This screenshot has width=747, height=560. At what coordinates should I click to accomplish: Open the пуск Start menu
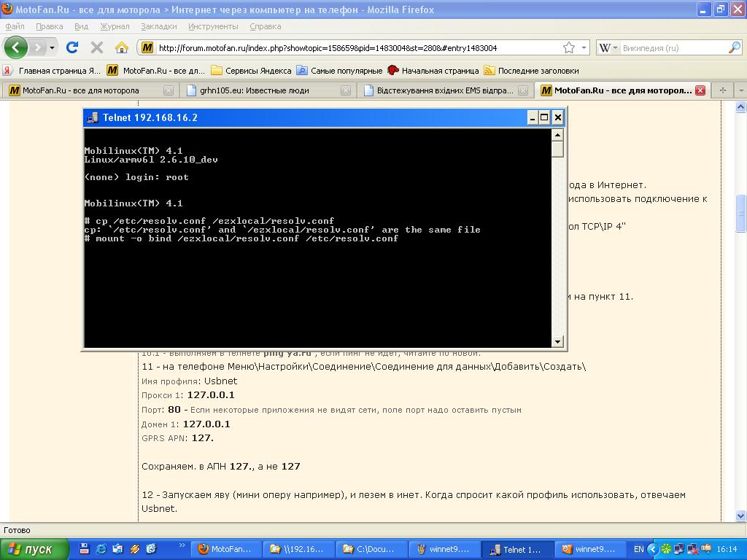pos(34,550)
